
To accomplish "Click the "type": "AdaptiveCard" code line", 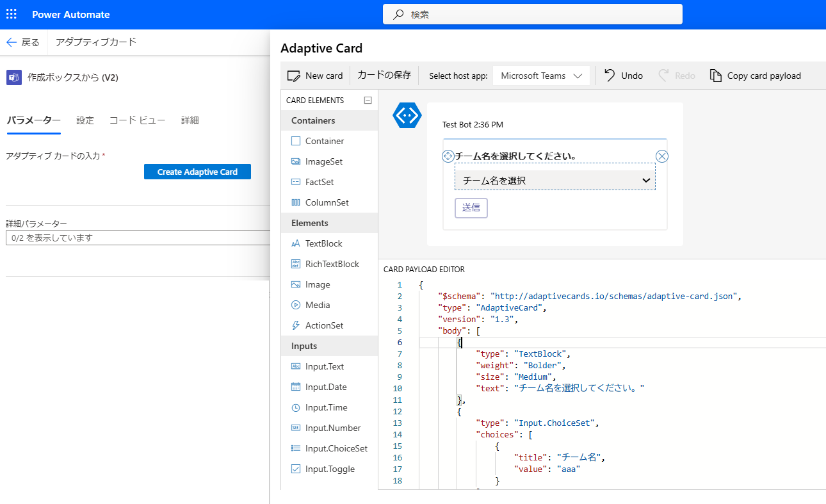I will point(492,308).
